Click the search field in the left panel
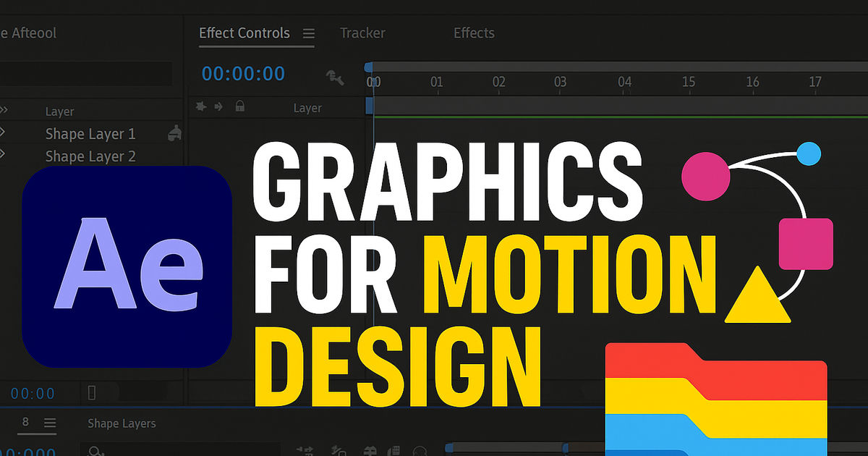 86,74
